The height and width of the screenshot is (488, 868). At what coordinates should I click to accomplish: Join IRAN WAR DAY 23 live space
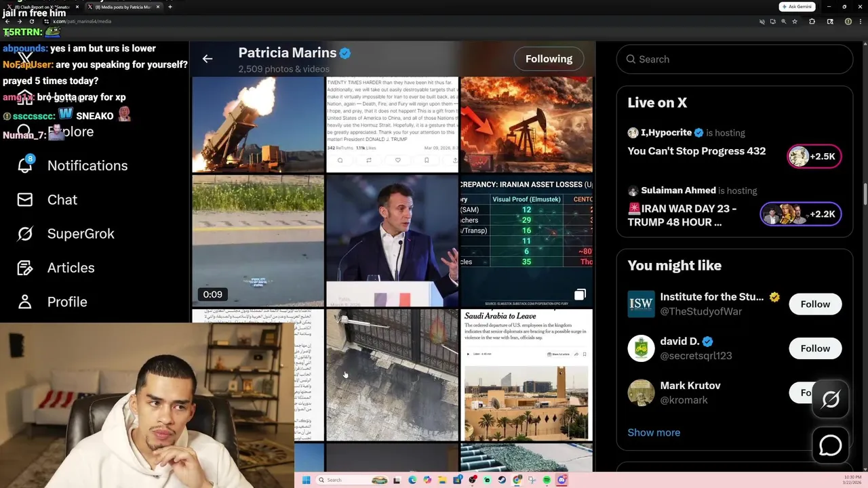(682, 216)
